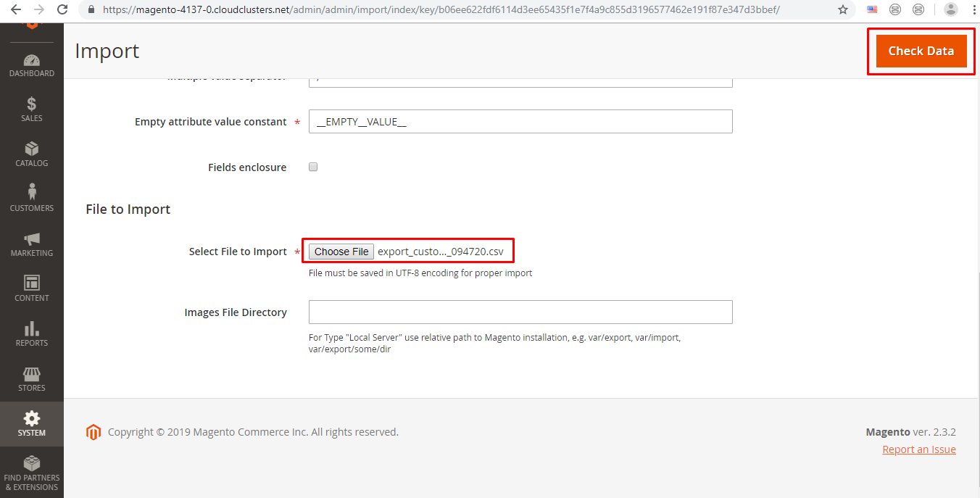Click the Check Data button
The image size is (980, 498).
click(921, 51)
